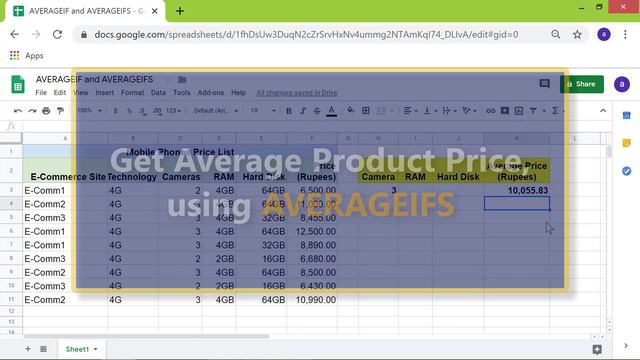Go to Sheets home via green logo
Image resolution: width=640 pixels, height=360 pixels.
pyautogui.click(x=18, y=84)
